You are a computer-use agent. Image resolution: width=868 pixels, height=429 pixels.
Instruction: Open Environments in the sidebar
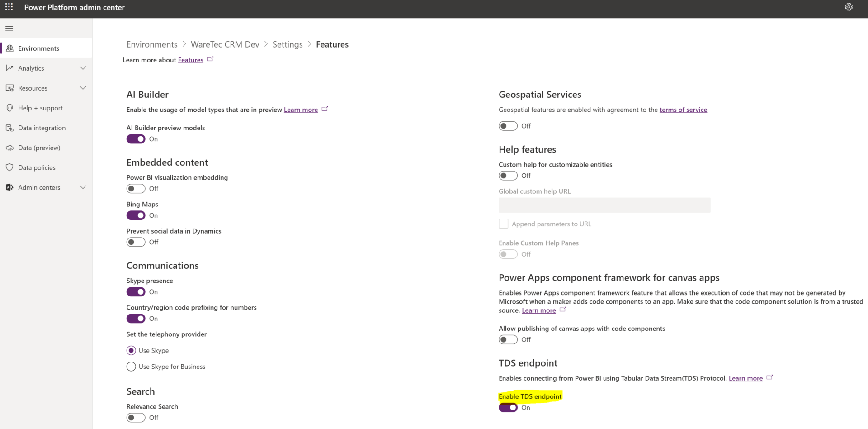pos(46,48)
